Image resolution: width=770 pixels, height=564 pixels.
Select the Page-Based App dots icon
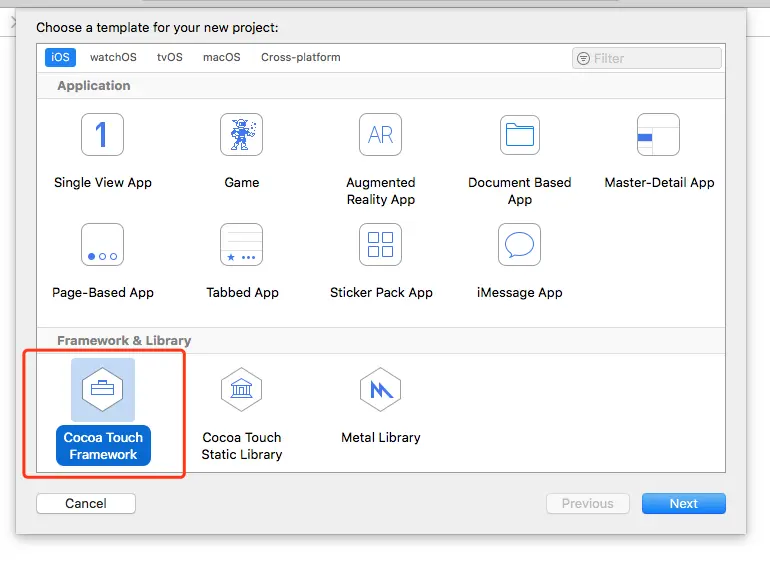coord(102,244)
